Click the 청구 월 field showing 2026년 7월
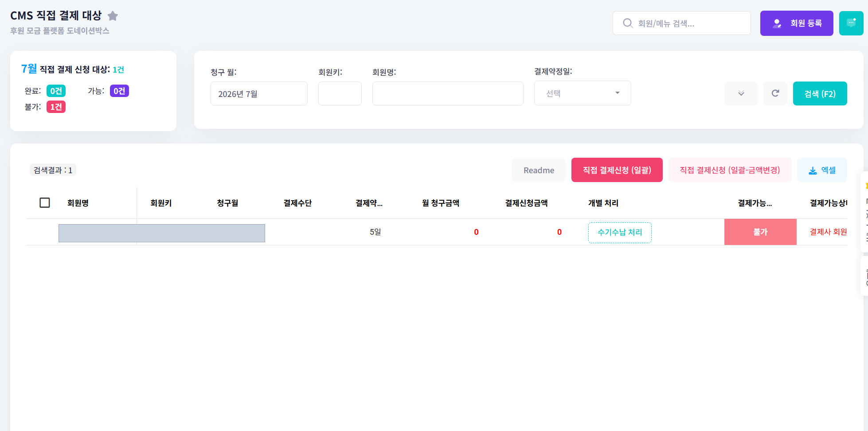This screenshot has width=868, height=431. click(259, 93)
